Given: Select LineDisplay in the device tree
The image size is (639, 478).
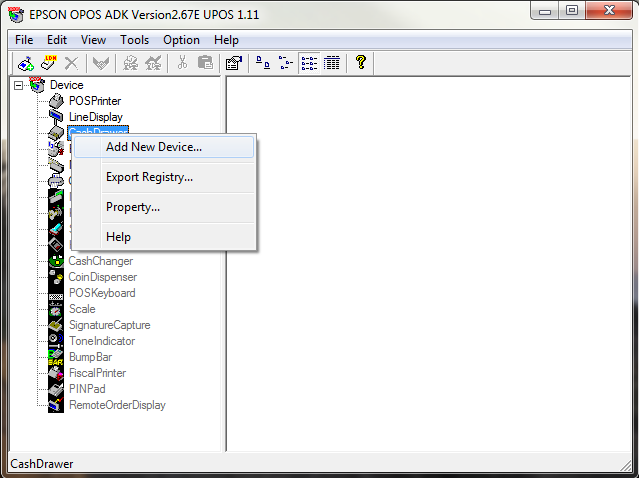Looking at the screenshot, I should pyautogui.click(x=95, y=117).
